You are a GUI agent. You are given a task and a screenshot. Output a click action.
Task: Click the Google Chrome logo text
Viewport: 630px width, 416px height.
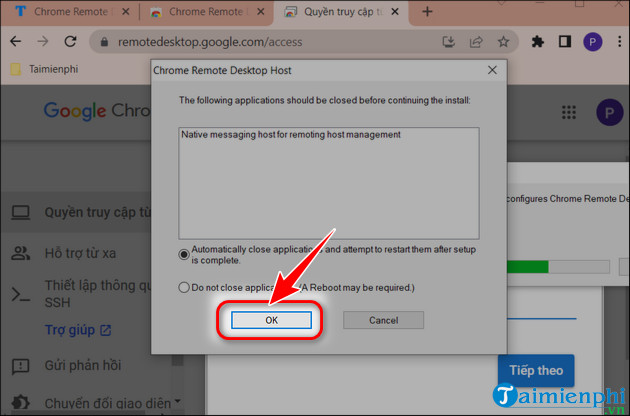pyautogui.click(x=97, y=111)
